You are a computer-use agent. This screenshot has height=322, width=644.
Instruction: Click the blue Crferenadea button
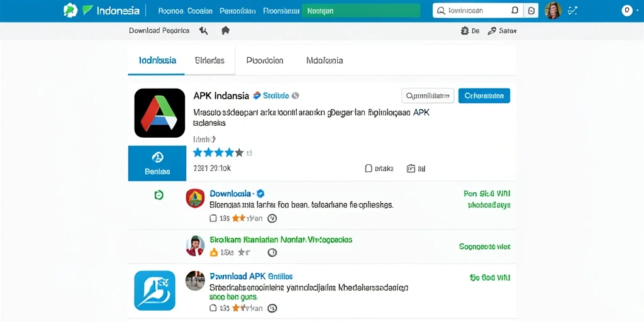click(x=484, y=96)
